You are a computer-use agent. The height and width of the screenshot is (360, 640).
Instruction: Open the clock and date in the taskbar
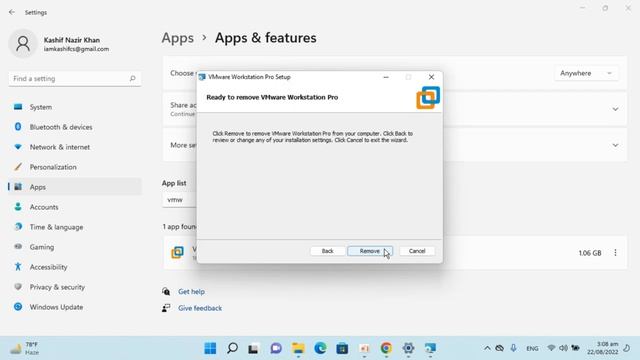click(x=602, y=348)
